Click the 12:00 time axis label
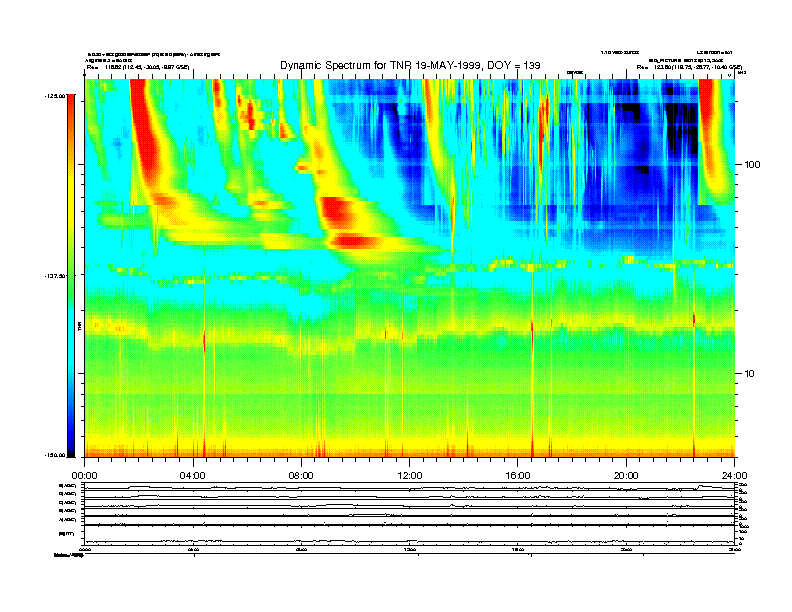 coord(410,476)
